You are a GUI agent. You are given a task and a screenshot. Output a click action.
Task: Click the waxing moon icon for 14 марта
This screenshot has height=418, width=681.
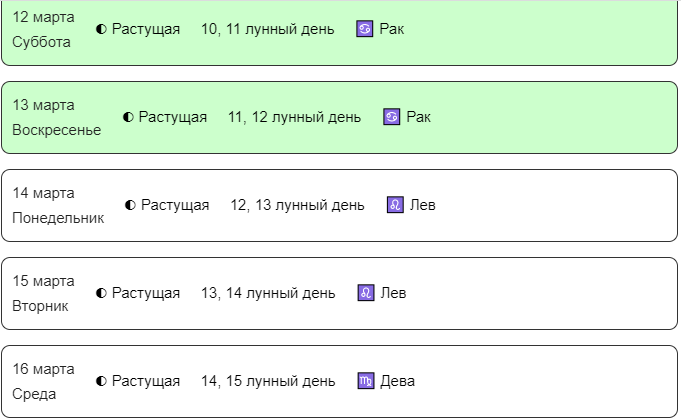click(x=130, y=205)
